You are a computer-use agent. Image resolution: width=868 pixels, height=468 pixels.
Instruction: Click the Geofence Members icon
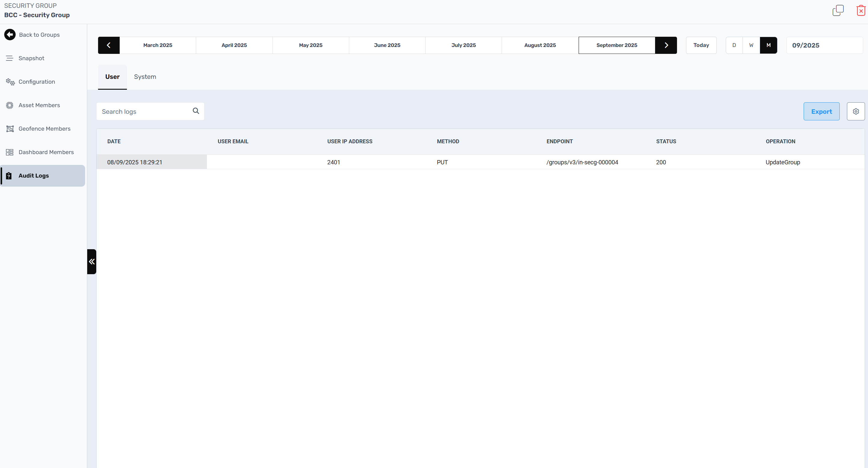[10, 129]
